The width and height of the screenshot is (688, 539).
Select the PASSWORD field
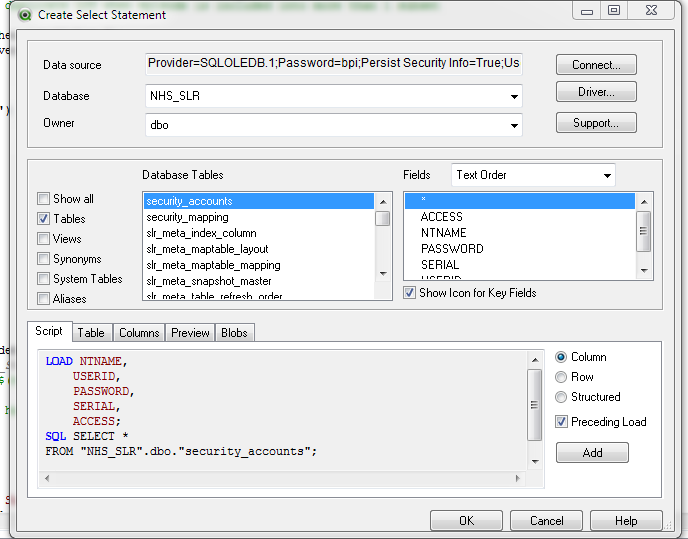(520, 249)
